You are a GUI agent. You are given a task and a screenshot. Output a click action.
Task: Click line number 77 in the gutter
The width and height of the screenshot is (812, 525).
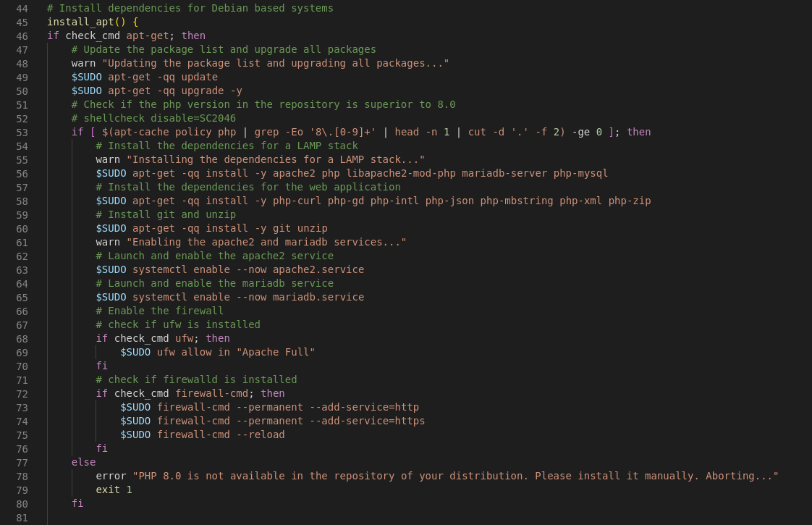click(22, 462)
